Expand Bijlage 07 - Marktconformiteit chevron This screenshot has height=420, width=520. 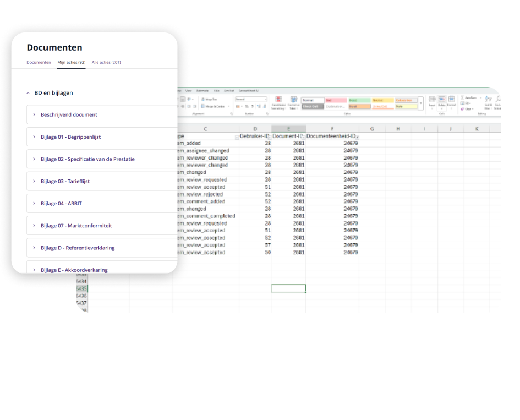[x=34, y=226]
